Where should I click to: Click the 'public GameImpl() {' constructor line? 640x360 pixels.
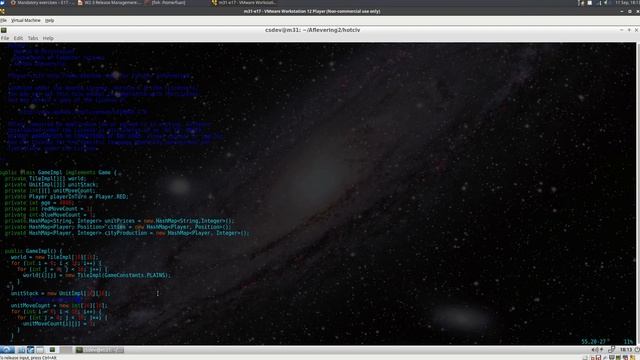click(x=33, y=251)
